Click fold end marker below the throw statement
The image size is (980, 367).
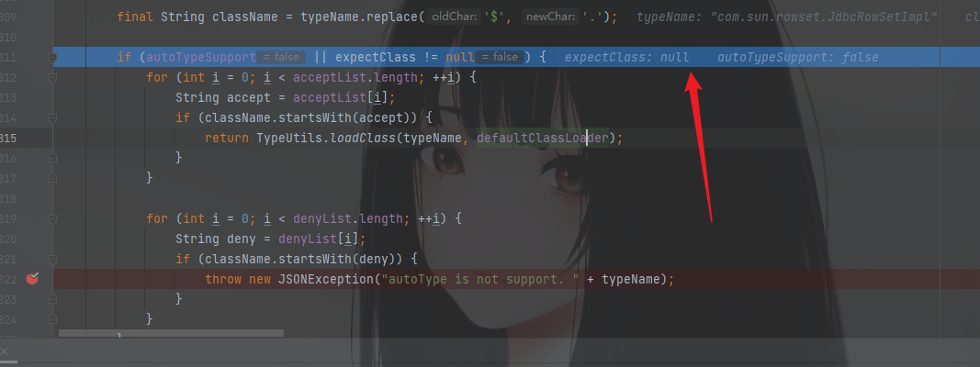click(53, 299)
